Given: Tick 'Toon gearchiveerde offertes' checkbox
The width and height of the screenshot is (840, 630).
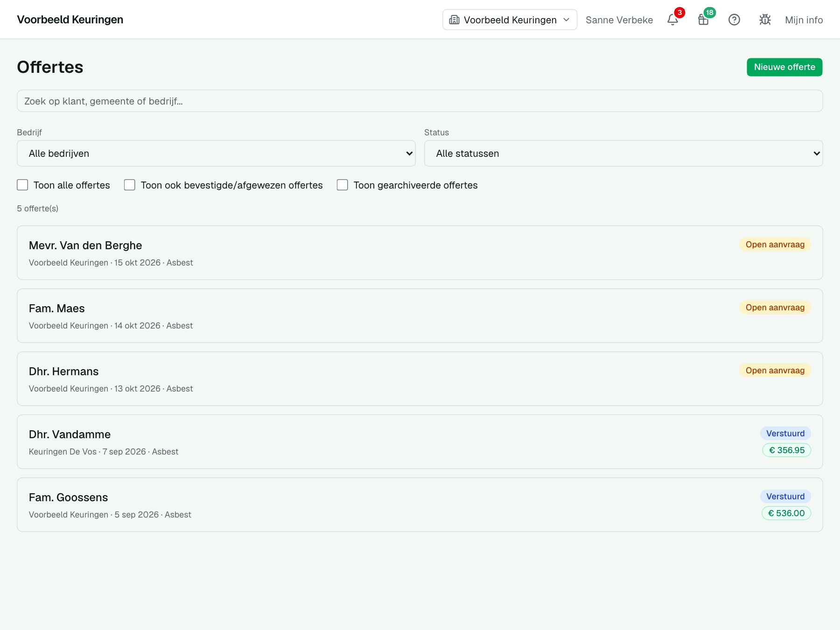Looking at the screenshot, I should point(343,185).
